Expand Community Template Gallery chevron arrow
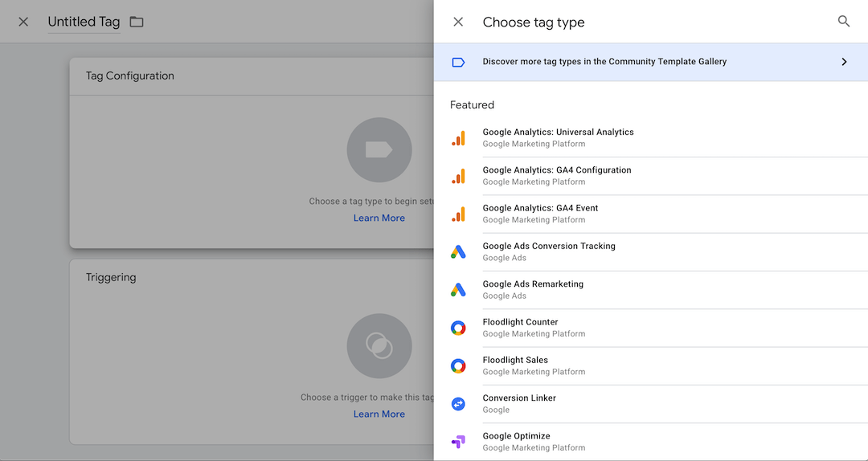This screenshot has width=868, height=461. pos(844,62)
